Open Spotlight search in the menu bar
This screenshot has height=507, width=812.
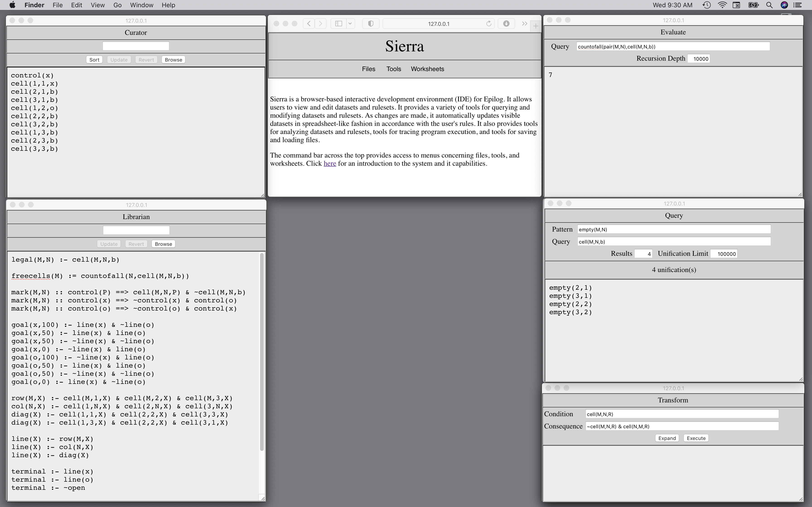coord(769,5)
